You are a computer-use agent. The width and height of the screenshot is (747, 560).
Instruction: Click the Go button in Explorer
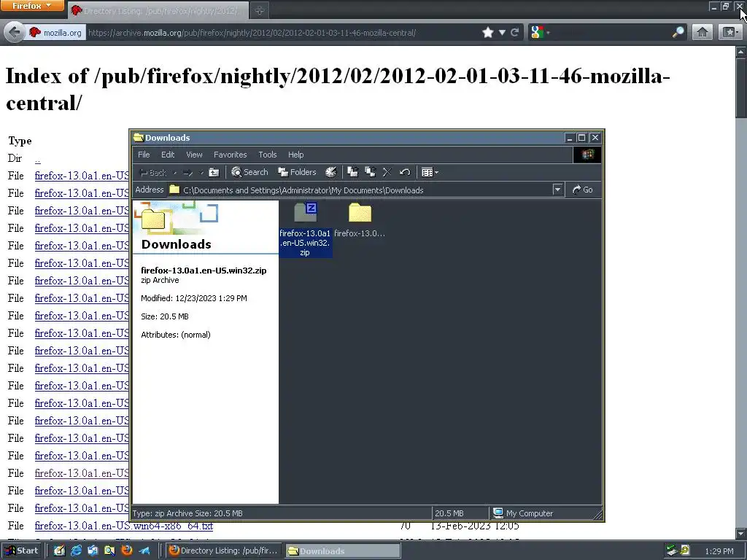tap(583, 190)
